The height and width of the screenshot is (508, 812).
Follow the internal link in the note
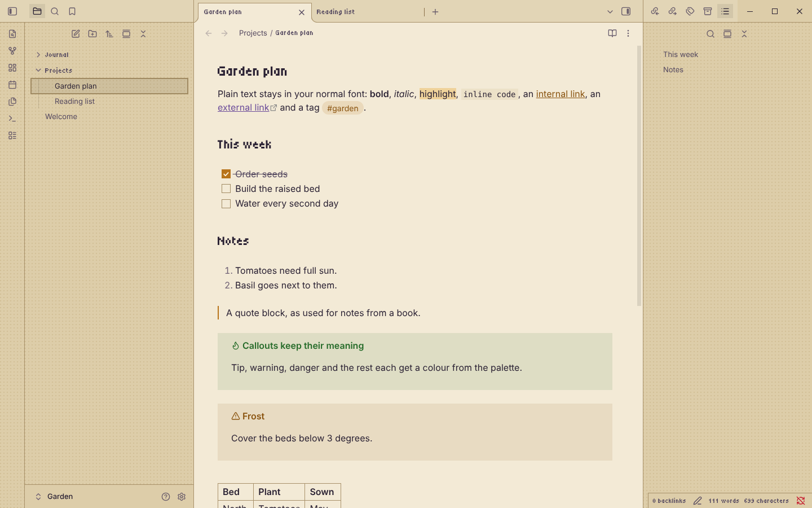pyautogui.click(x=561, y=94)
